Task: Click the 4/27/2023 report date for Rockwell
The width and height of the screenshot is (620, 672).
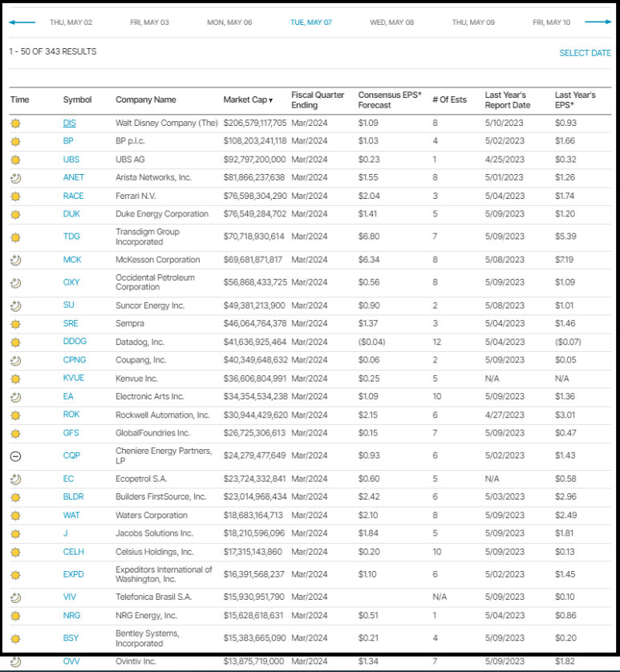Action: tap(505, 415)
